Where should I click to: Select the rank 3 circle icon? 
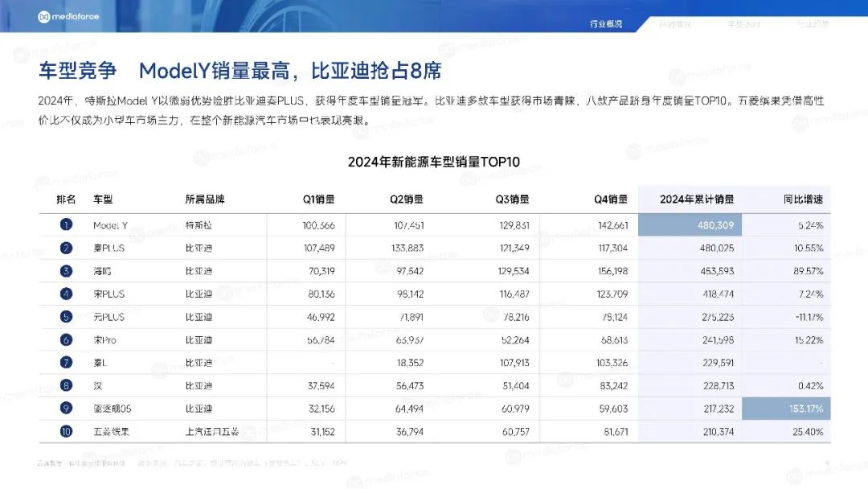click(x=66, y=271)
